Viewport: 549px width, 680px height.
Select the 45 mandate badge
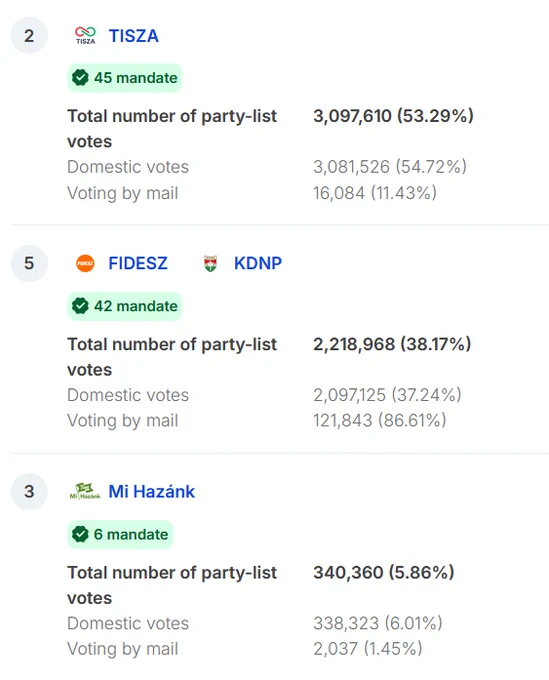(x=124, y=78)
